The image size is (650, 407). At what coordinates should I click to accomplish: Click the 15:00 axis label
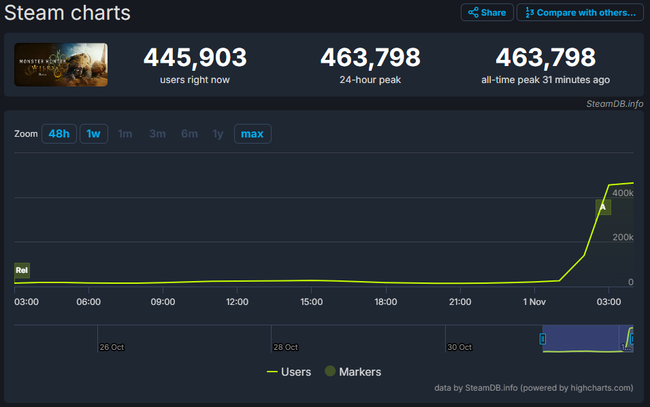tap(311, 302)
